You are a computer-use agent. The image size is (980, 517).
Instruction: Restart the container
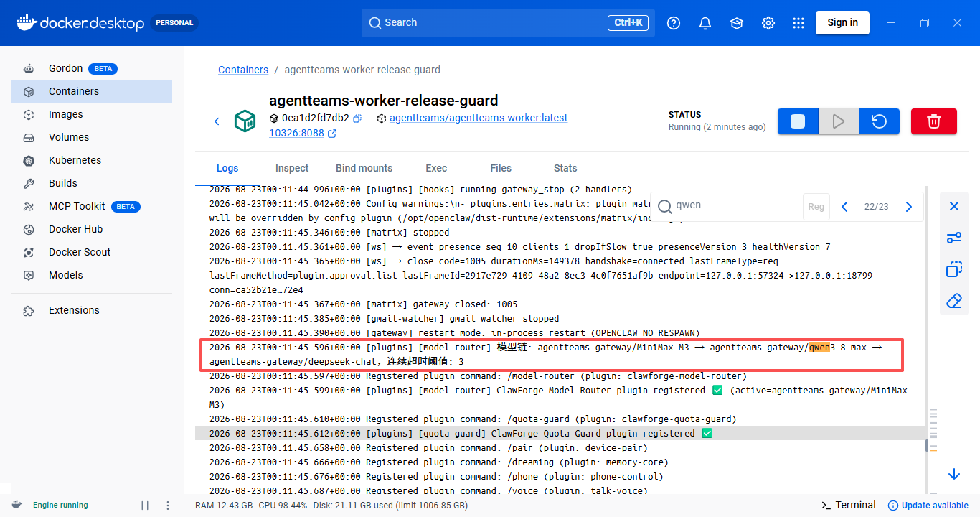[880, 121]
